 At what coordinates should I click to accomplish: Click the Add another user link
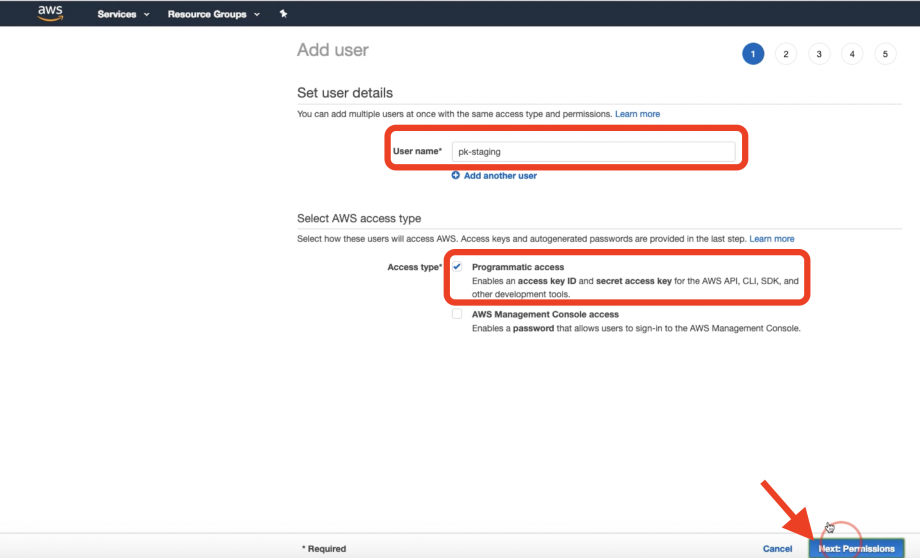tap(500, 175)
